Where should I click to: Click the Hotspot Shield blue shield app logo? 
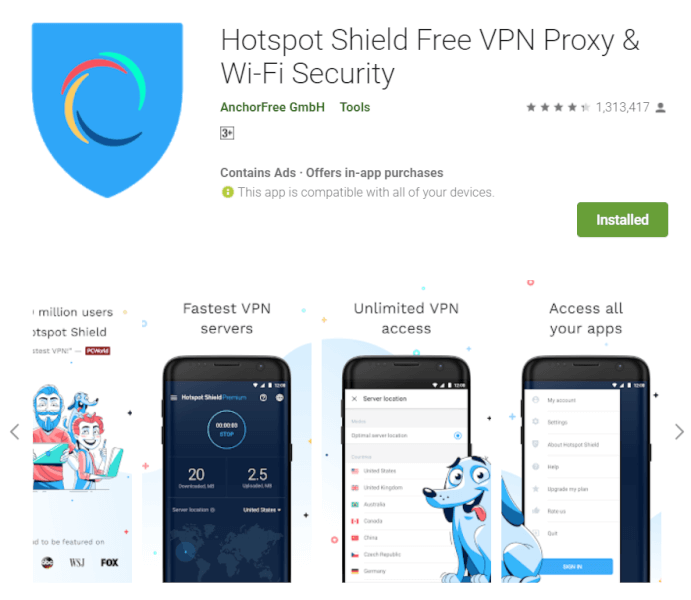coord(108,110)
